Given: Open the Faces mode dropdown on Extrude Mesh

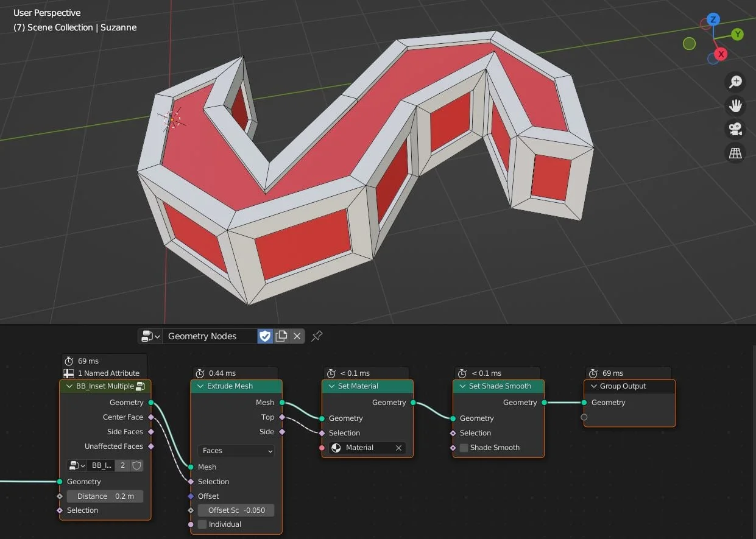Looking at the screenshot, I should pyautogui.click(x=236, y=451).
